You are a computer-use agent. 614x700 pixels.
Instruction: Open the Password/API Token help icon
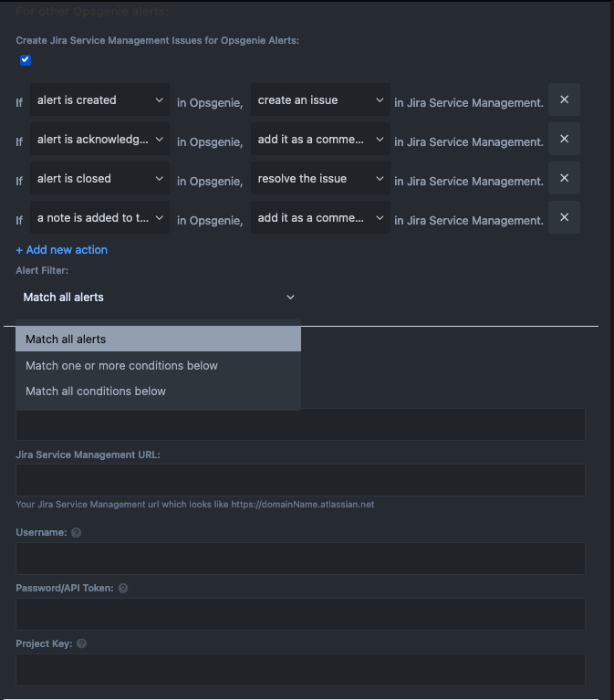[123, 588]
